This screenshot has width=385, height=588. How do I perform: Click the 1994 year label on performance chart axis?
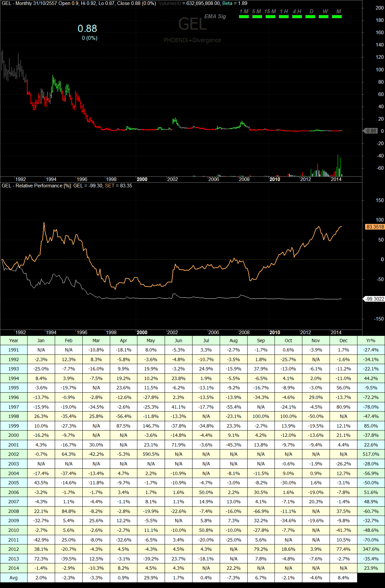click(51, 333)
